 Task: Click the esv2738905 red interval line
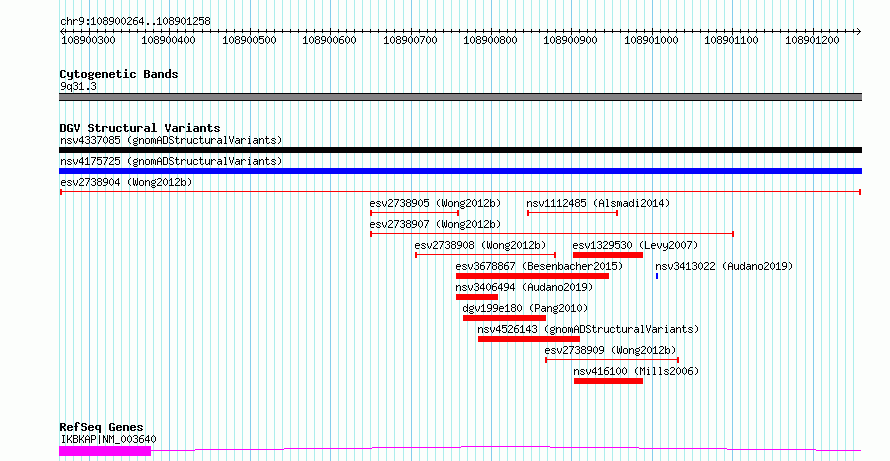tap(414, 213)
